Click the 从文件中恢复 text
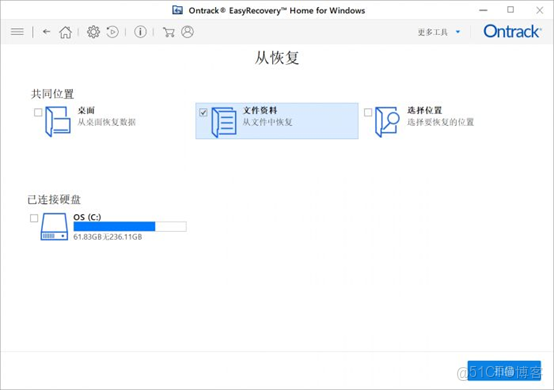 tap(267, 122)
